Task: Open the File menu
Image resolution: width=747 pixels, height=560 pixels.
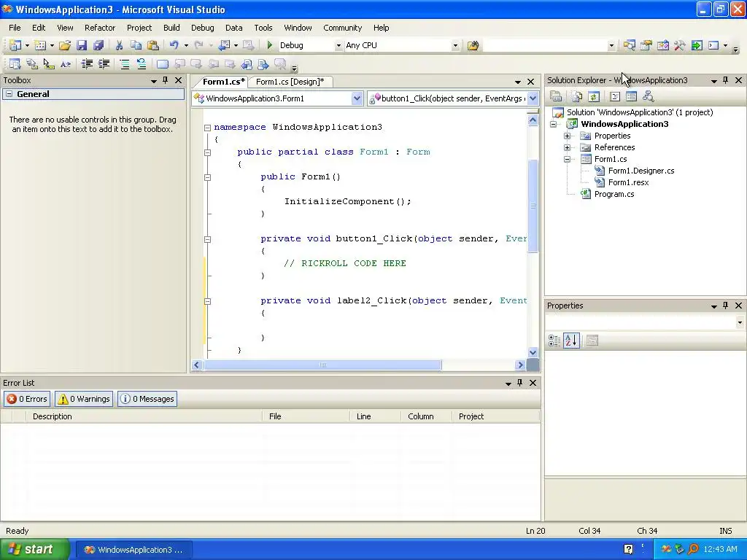Action: pos(15,28)
